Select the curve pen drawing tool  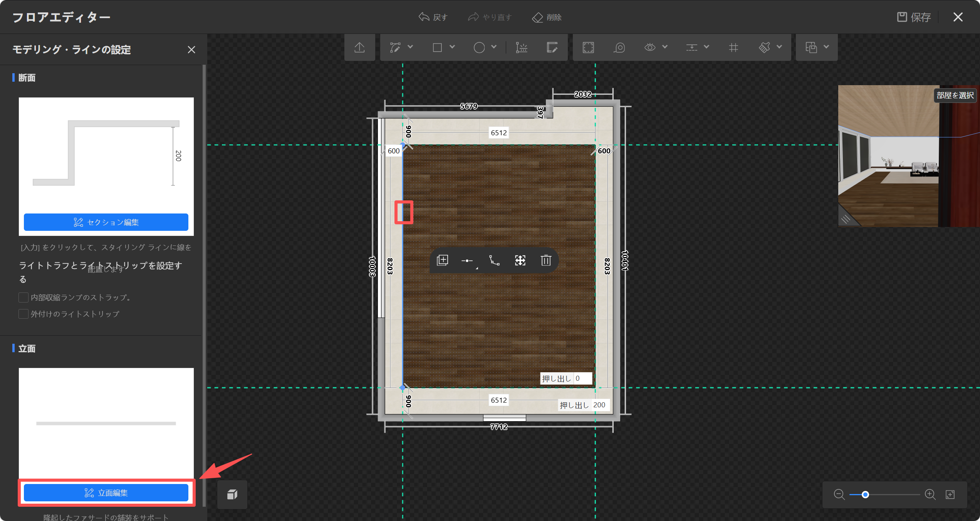point(395,47)
